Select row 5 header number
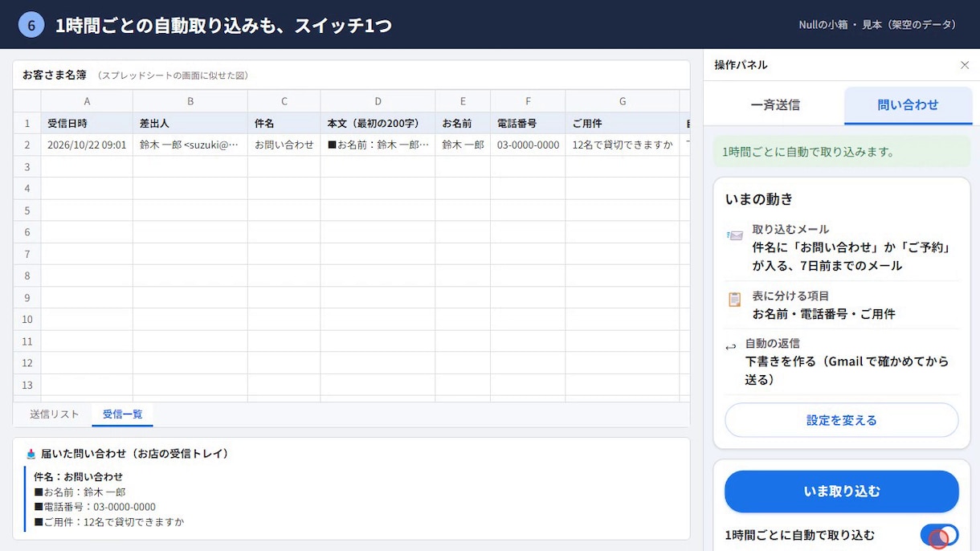This screenshot has height=551, width=980. coord(27,210)
